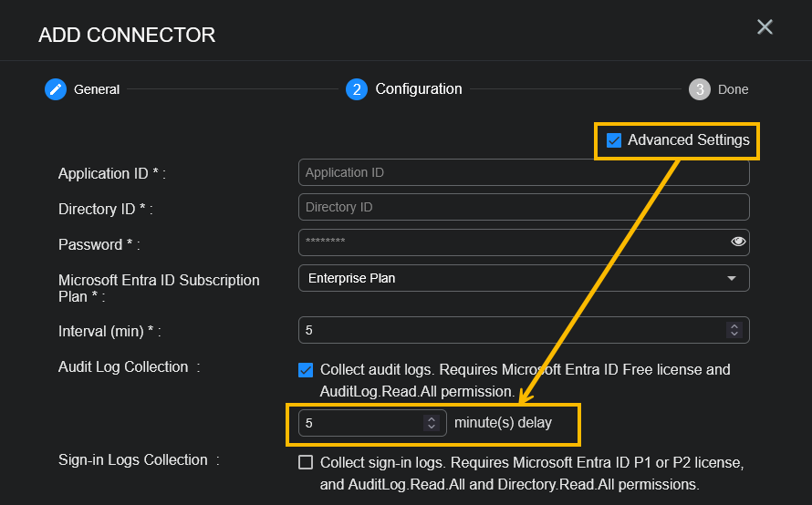Click the pencil icon for General step

click(56, 89)
